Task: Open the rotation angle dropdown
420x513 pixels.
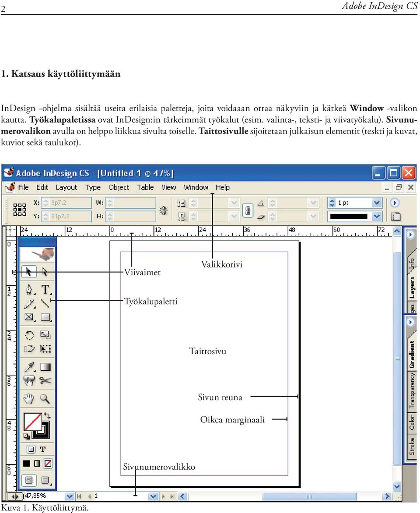Action: point(313,203)
